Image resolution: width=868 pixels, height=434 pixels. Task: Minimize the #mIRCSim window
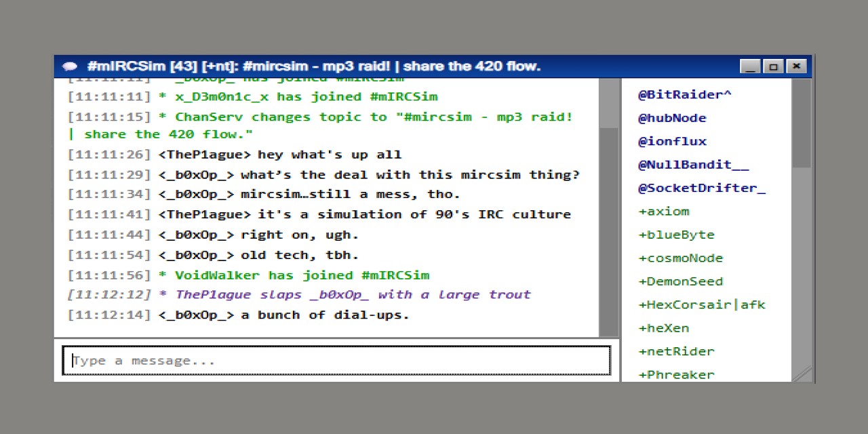750,66
